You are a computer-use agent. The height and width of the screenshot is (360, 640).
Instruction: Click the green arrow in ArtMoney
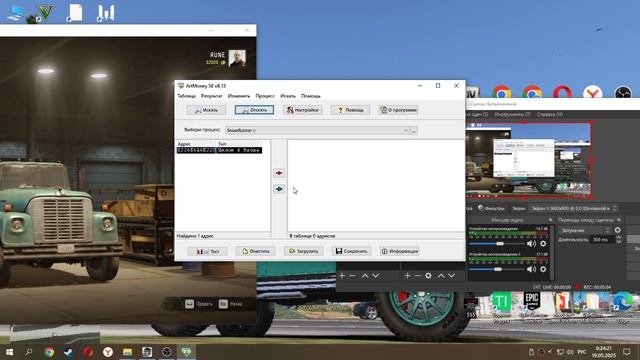click(279, 189)
